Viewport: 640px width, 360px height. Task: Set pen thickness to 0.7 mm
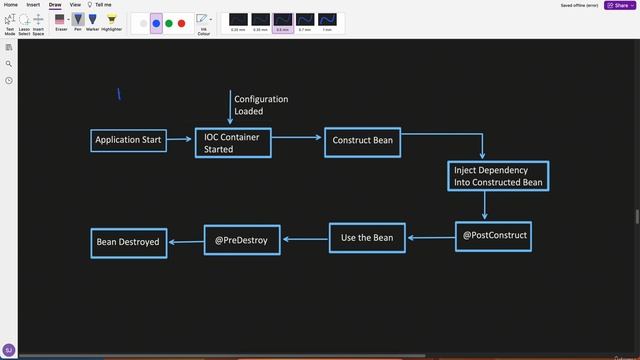pyautogui.click(x=305, y=22)
